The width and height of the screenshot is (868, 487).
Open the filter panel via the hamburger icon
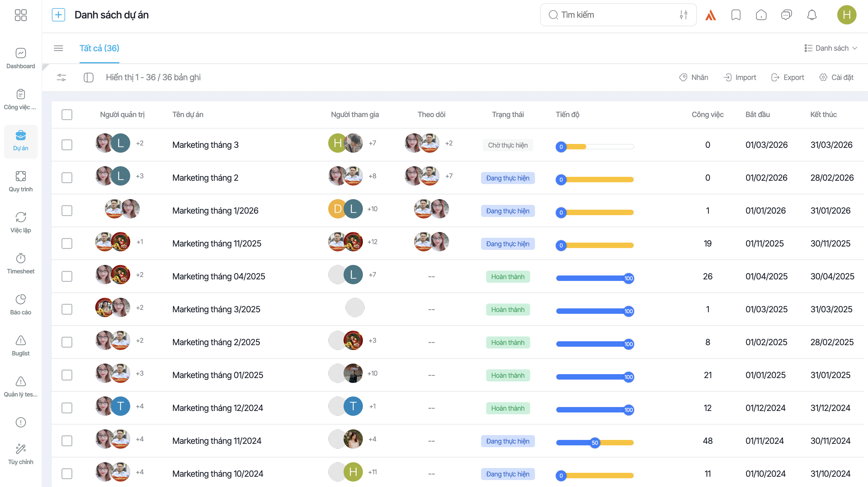58,48
